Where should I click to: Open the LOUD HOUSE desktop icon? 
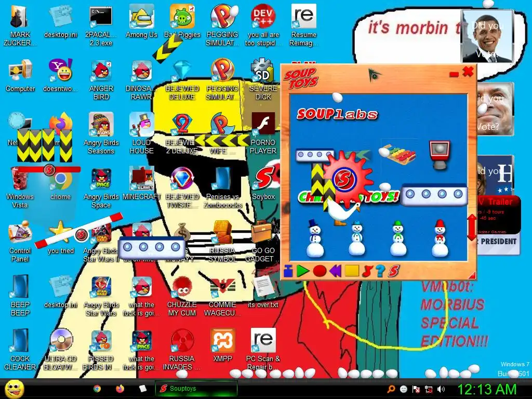pyautogui.click(x=141, y=134)
